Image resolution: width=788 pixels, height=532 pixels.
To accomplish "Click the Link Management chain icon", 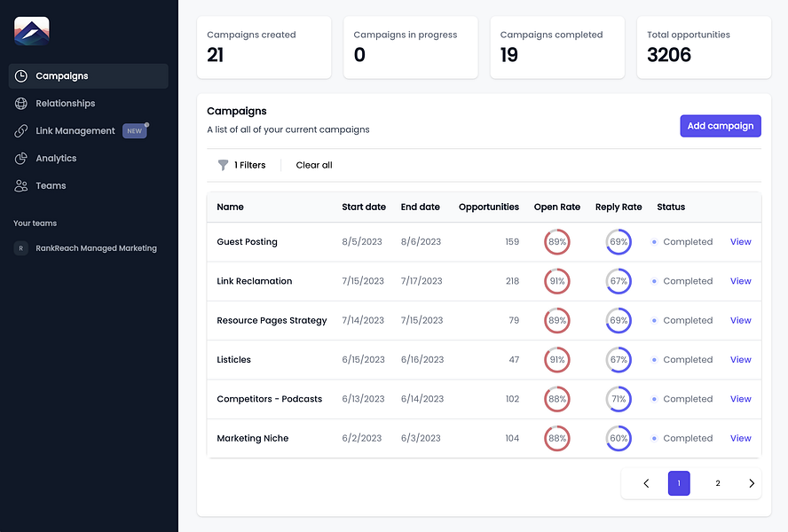I will click(x=21, y=131).
